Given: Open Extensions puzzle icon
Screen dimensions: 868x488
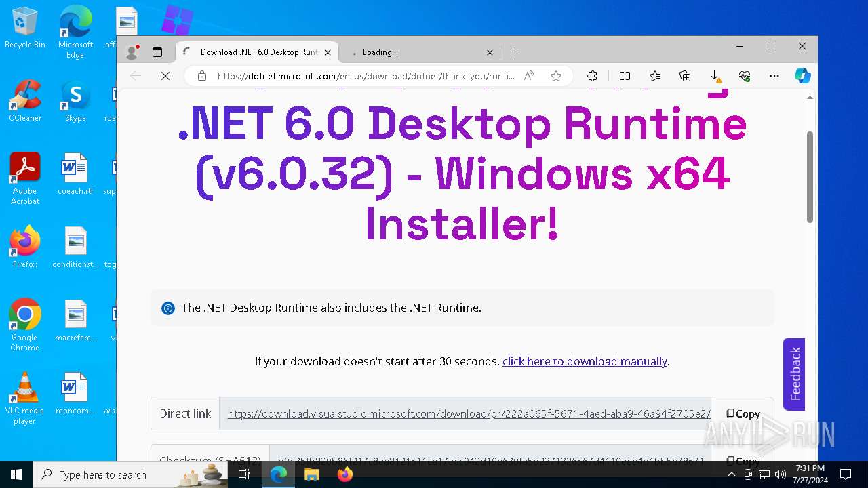Looking at the screenshot, I should tap(592, 76).
